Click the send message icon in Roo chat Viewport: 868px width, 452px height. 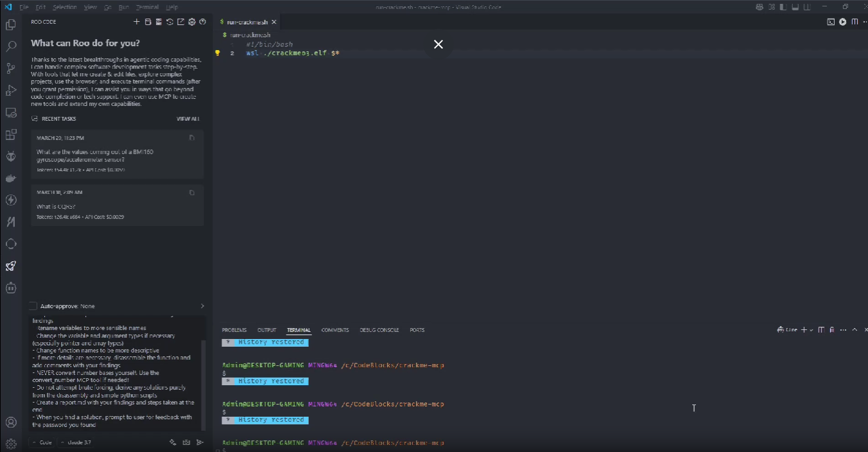click(x=200, y=442)
